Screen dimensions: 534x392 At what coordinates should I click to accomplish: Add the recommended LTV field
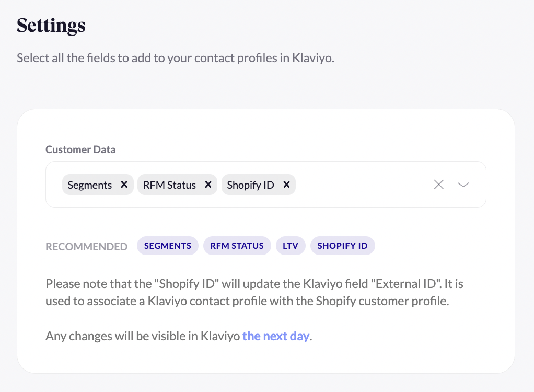tap(291, 246)
